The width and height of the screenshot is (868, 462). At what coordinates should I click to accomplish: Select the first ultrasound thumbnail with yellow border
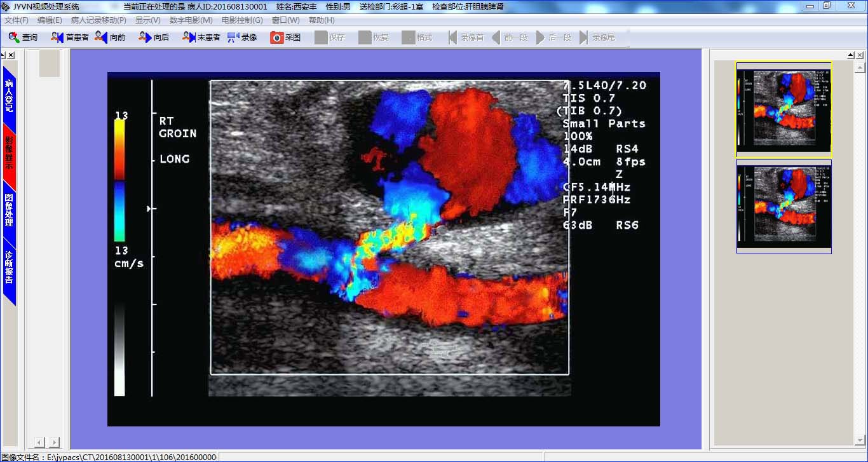click(x=783, y=109)
